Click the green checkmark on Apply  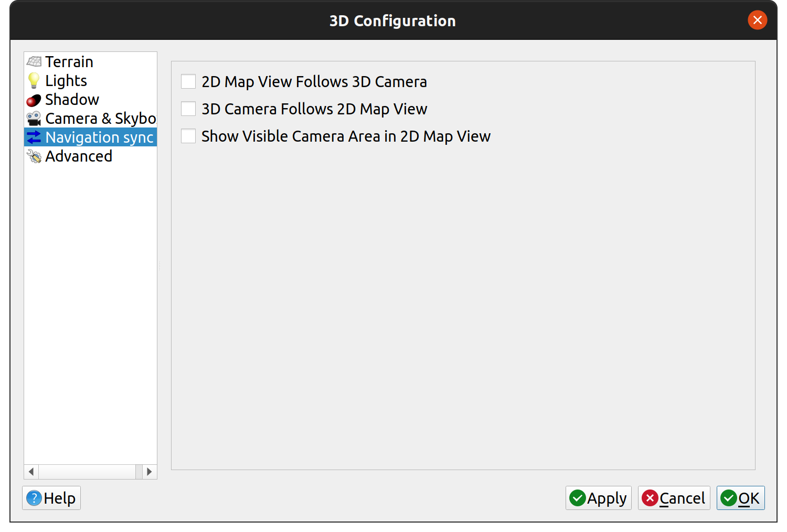[578, 498]
